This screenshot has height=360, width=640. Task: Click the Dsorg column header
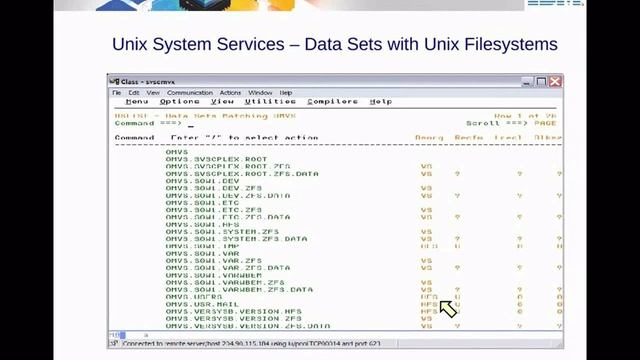pos(429,138)
